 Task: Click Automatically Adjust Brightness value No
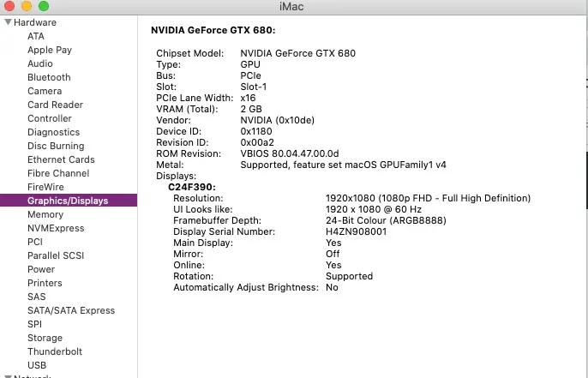click(332, 287)
